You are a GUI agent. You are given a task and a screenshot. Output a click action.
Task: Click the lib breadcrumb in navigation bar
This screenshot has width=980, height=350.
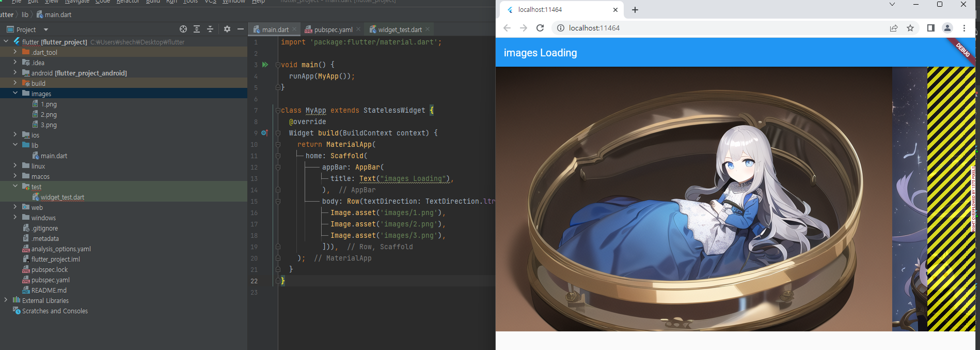[25, 14]
